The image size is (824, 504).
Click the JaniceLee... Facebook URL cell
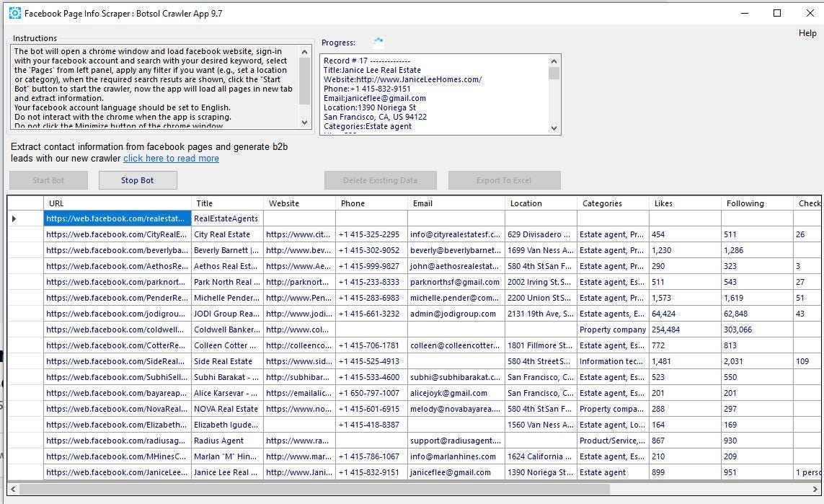[118, 472]
